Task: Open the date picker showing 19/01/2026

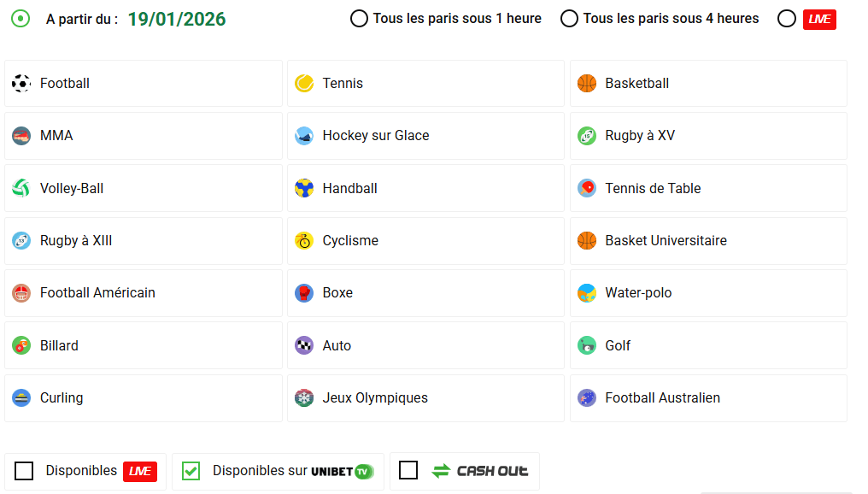Action: coord(176,18)
